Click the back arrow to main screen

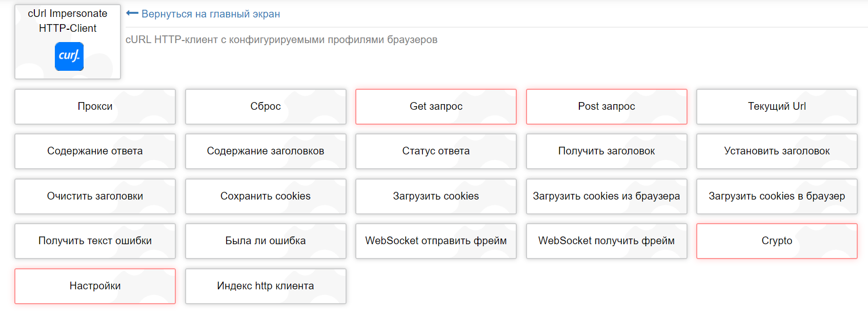pos(133,14)
